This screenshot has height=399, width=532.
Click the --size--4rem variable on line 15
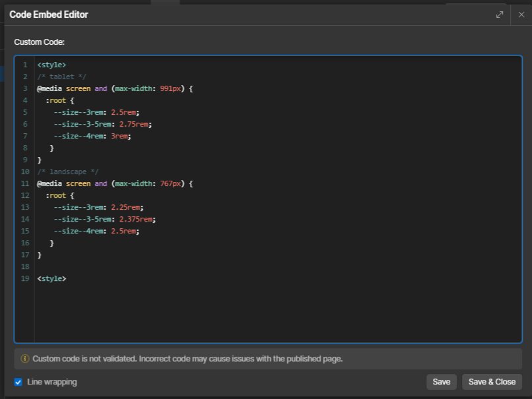(x=79, y=231)
